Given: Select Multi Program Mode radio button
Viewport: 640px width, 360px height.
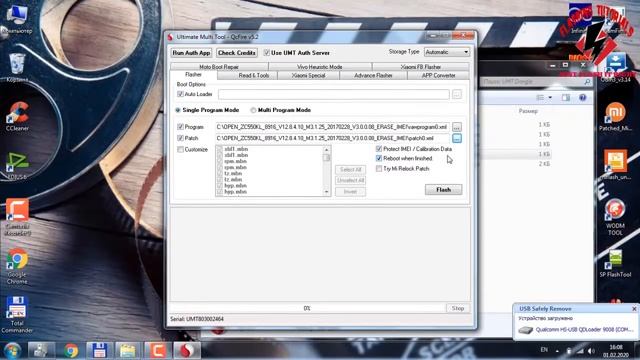Looking at the screenshot, I should 253,110.
